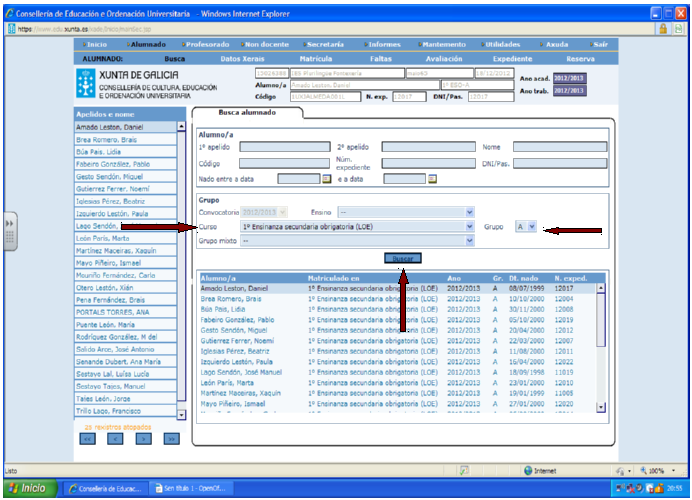Viewport: 692px width, 500px height.
Task: Expand the Ensino dropdown
Action: click(469, 212)
